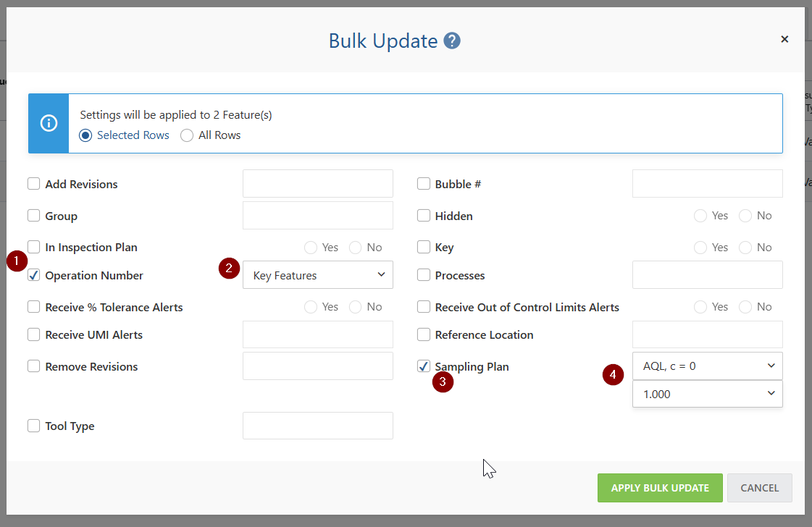This screenshot has width=812, height=527.
Task: Click the Cancel button
Action: (x=760, y=488)
